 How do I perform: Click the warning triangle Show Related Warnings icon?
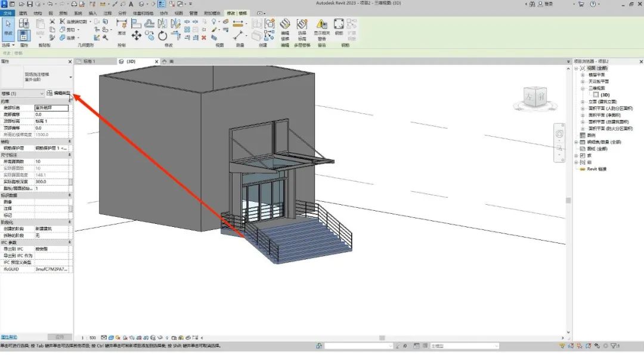(322, 30)
